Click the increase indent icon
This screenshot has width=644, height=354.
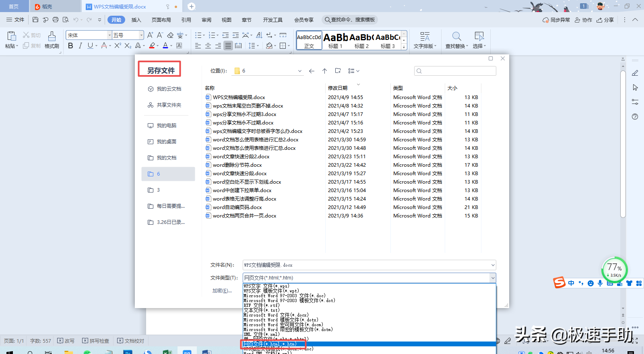pyautogui.click(x=235, y=35)
